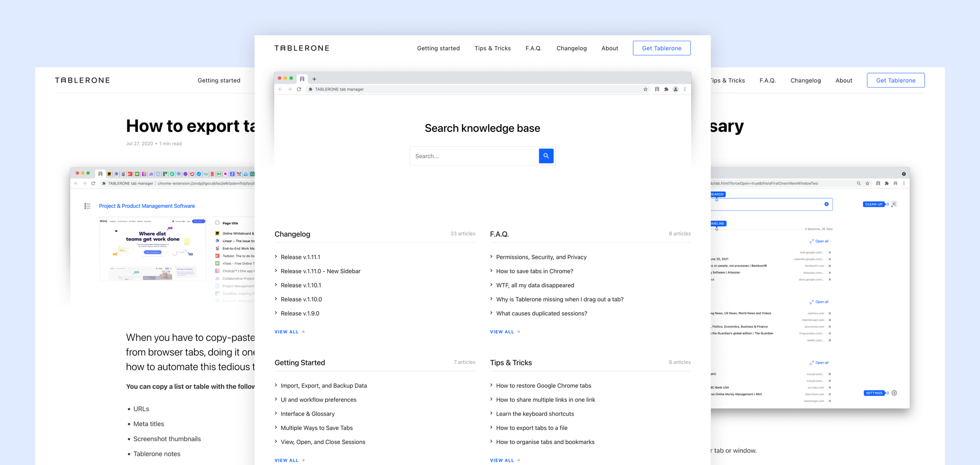Screen dimensions: 980x465
Task: Click the center Get Tablerone button
Action: 661,48
